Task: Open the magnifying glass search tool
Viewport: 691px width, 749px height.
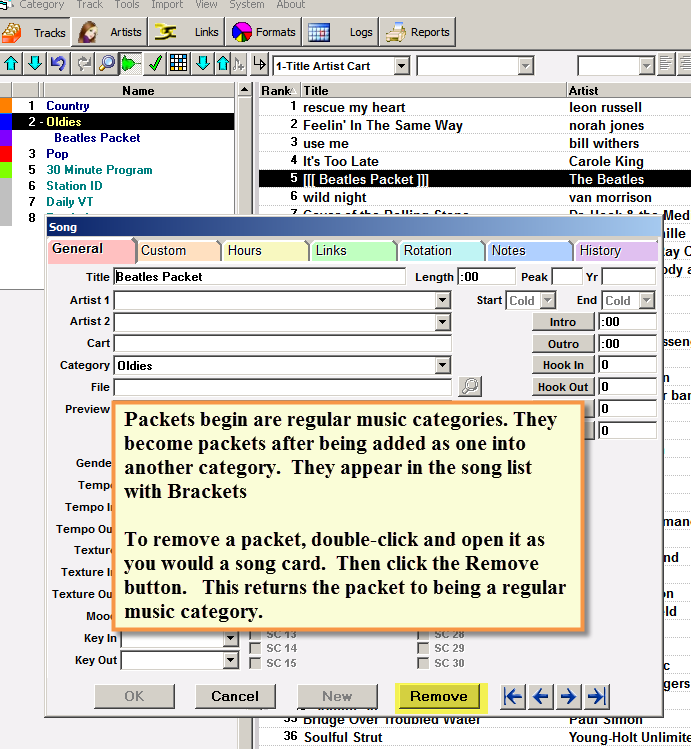Action: 107,64
